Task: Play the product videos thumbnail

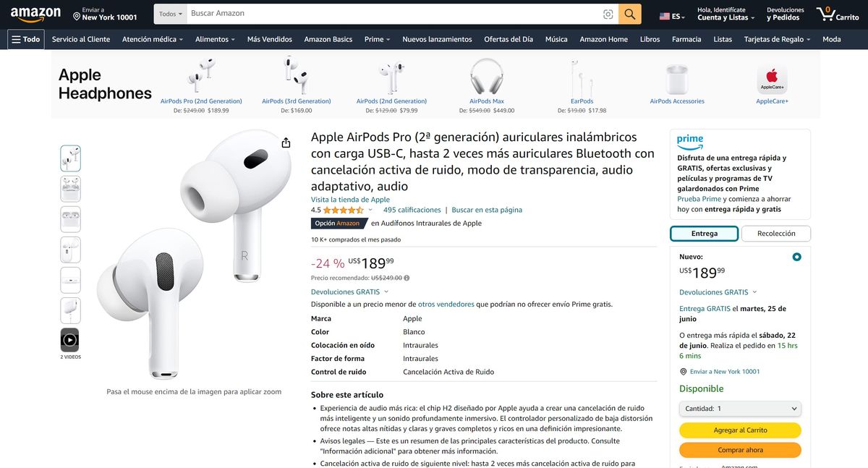Action: tap(70, 339)
